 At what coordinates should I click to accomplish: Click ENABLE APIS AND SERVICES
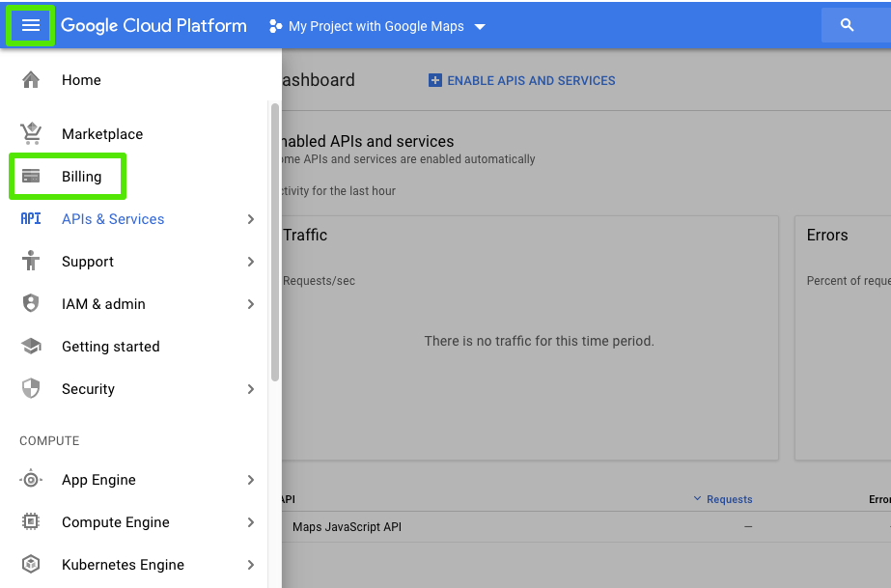pyautogui.click(x=521, y=80)
